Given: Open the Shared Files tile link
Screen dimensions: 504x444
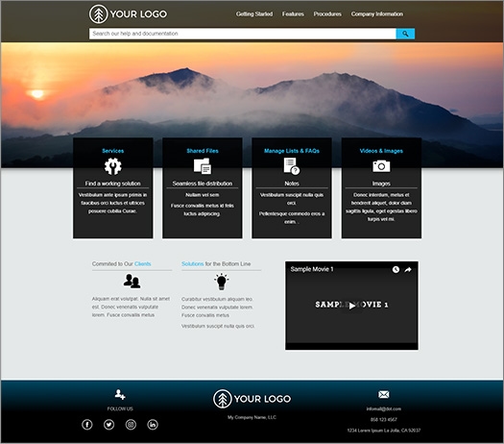Looking at the screenshot, I should [x=203, y=151].
